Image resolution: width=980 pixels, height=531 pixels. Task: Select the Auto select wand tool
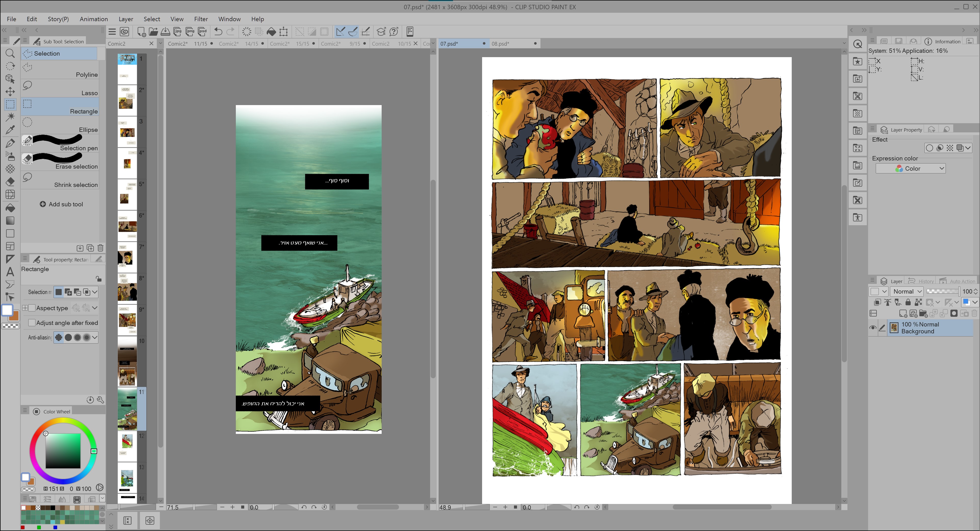[x=10, y=117]
